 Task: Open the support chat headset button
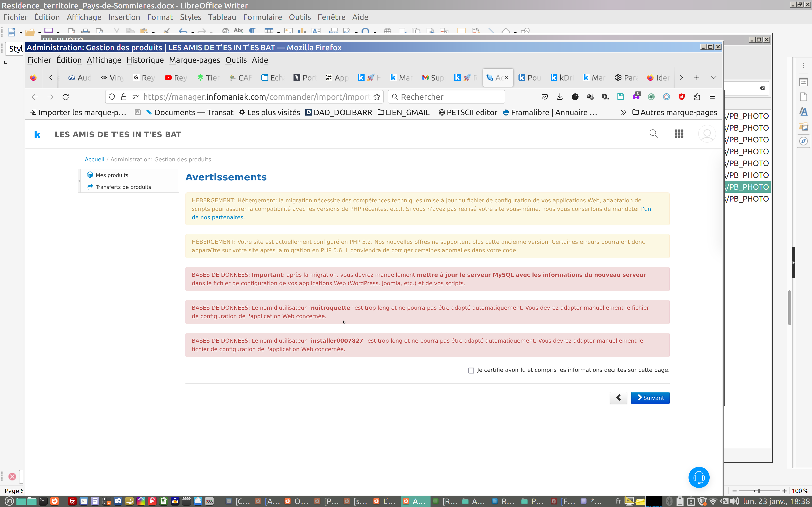pos(699,477)
